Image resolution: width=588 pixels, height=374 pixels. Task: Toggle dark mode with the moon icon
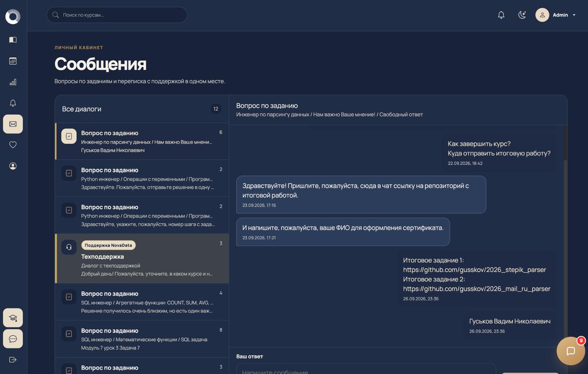click(x=522, y=15)
